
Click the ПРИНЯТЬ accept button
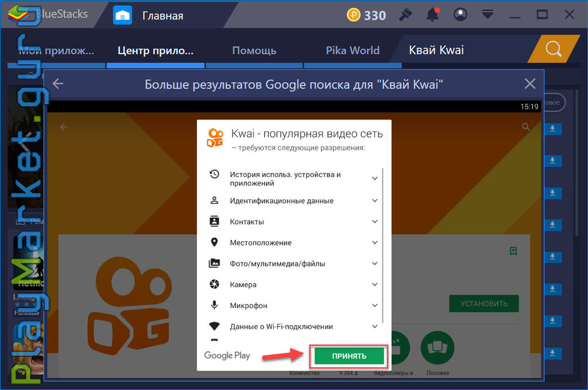[349, 356]
